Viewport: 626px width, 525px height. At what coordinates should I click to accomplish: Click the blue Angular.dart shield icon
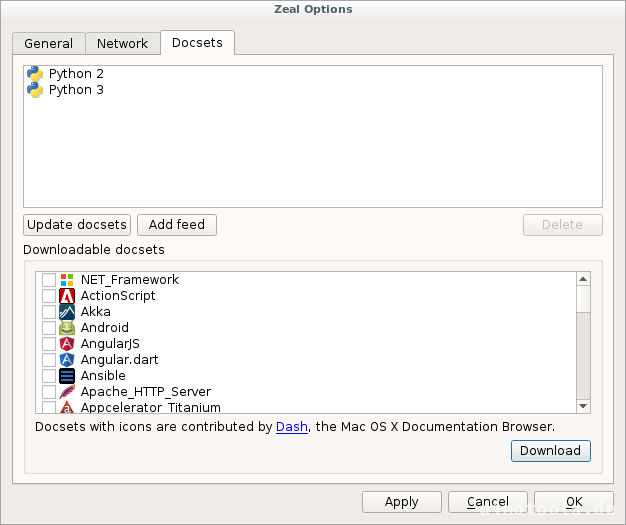point(67,360)
